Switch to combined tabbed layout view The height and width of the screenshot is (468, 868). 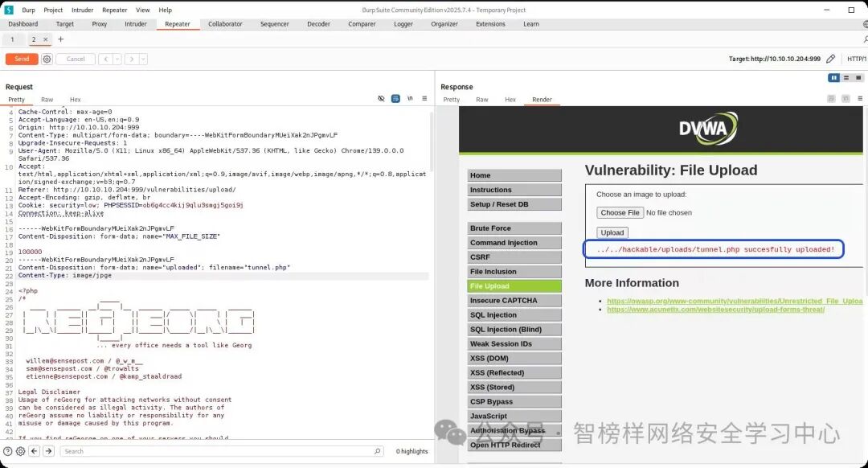858,77
